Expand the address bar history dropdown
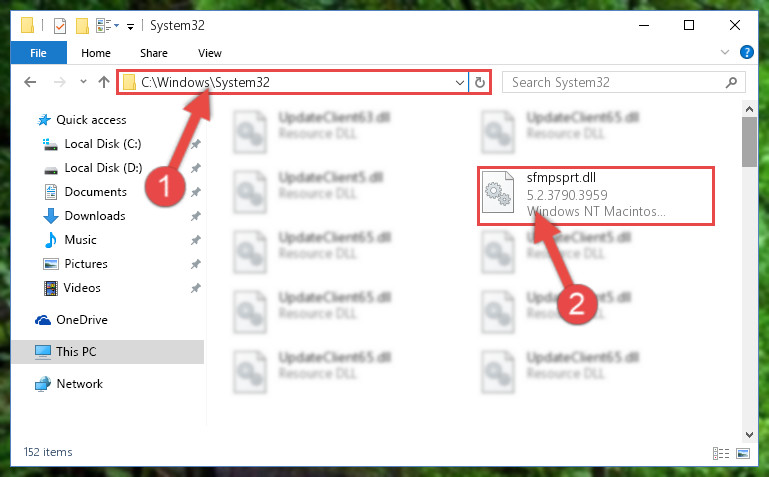 [460, 82]
